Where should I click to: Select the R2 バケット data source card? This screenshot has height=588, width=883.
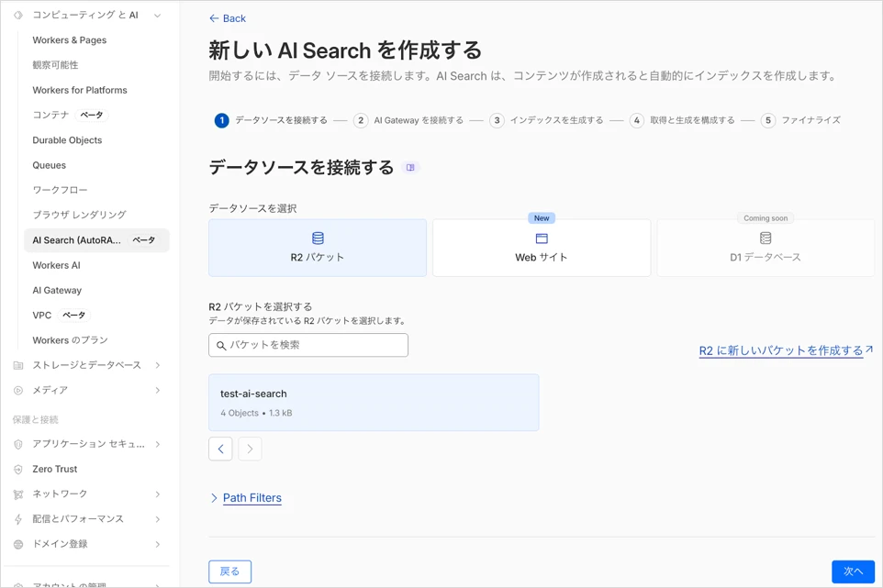[x=318, y=248]
